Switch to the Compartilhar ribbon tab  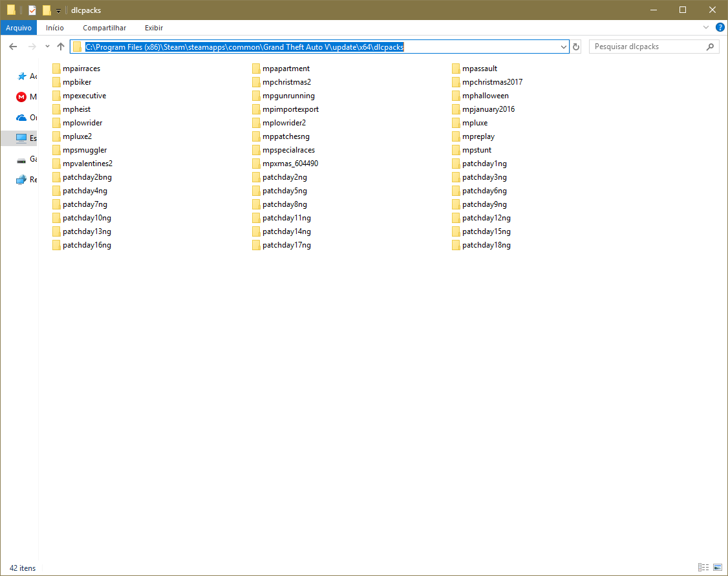coord(105,28)
